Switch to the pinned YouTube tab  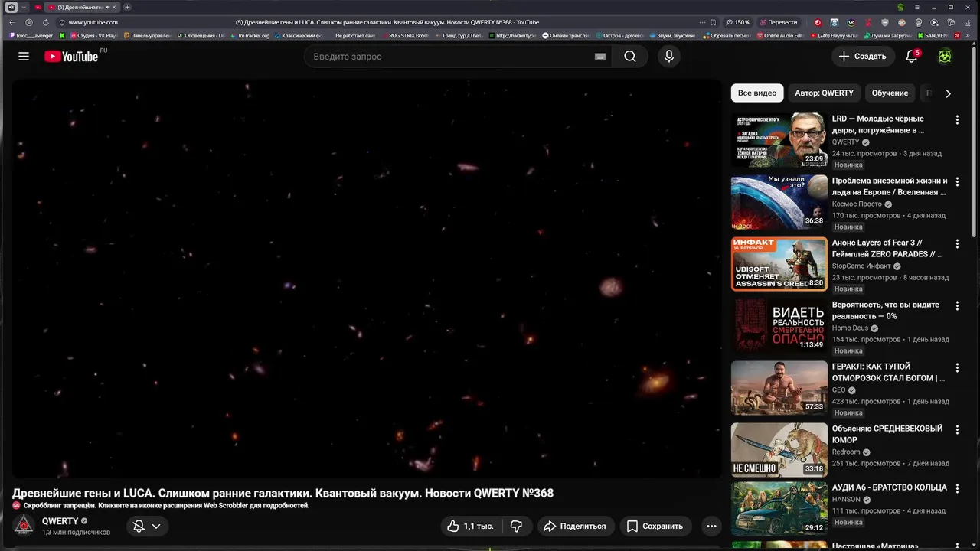[38, 7]
